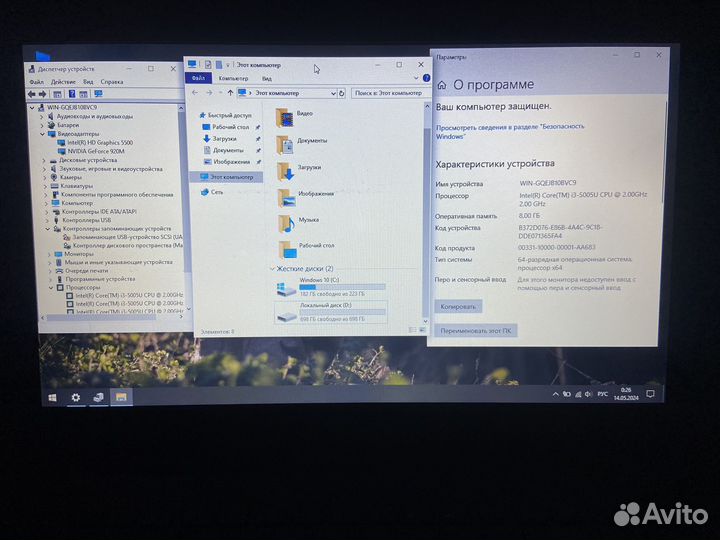Open the Рабочий стол folder in main pane
Viewport: 720px width, 540px height.
click(x=305, y=249)
